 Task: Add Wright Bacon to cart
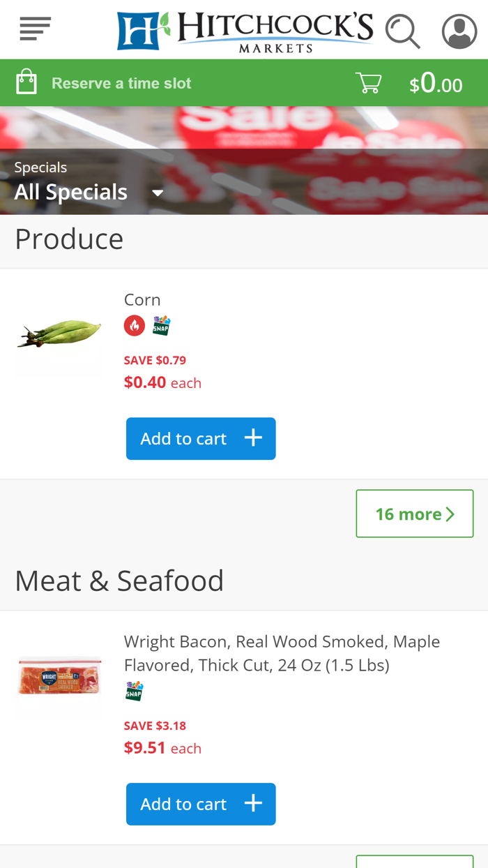[x=201, y=804]
